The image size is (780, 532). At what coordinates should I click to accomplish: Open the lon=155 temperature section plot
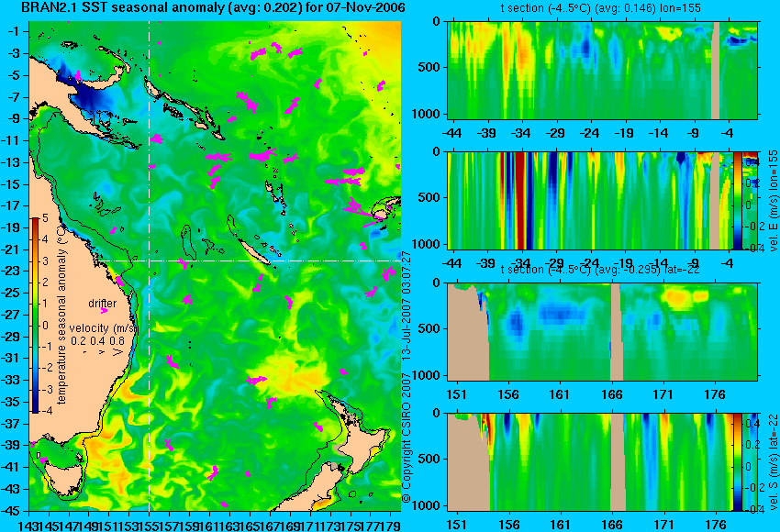click(603, 70)
